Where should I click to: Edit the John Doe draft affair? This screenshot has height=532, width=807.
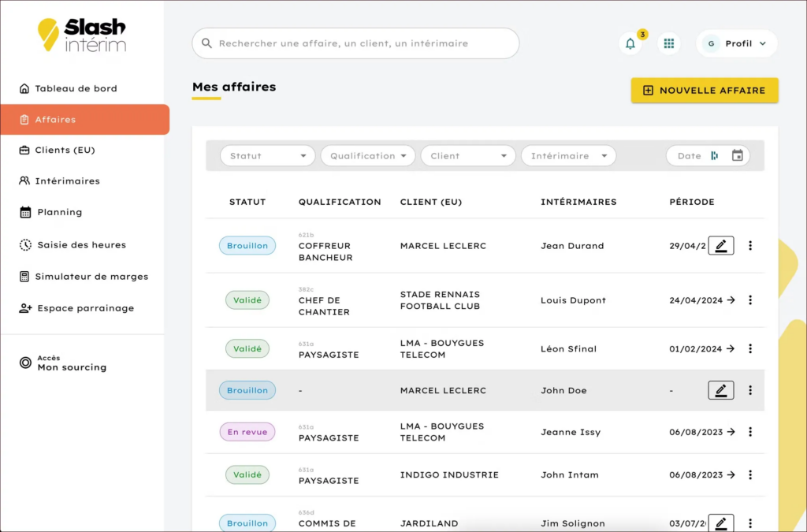click(720, 390)
